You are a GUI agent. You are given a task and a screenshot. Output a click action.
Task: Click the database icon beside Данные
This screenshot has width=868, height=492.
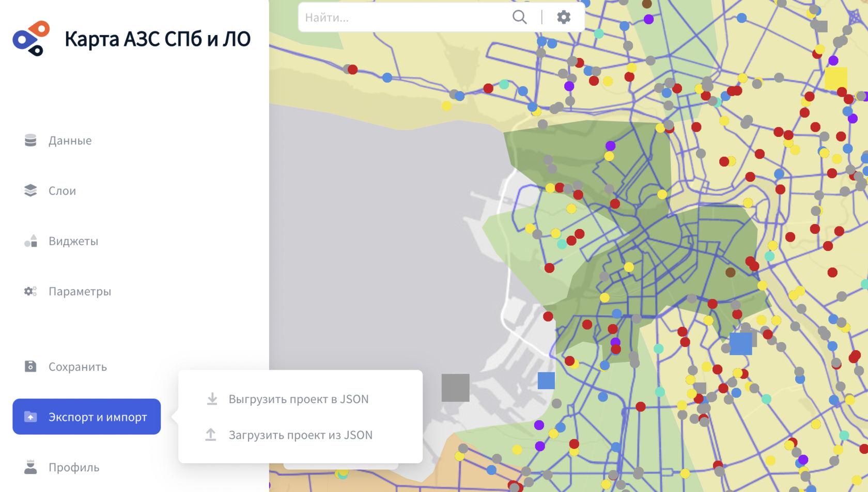point(30,140)
